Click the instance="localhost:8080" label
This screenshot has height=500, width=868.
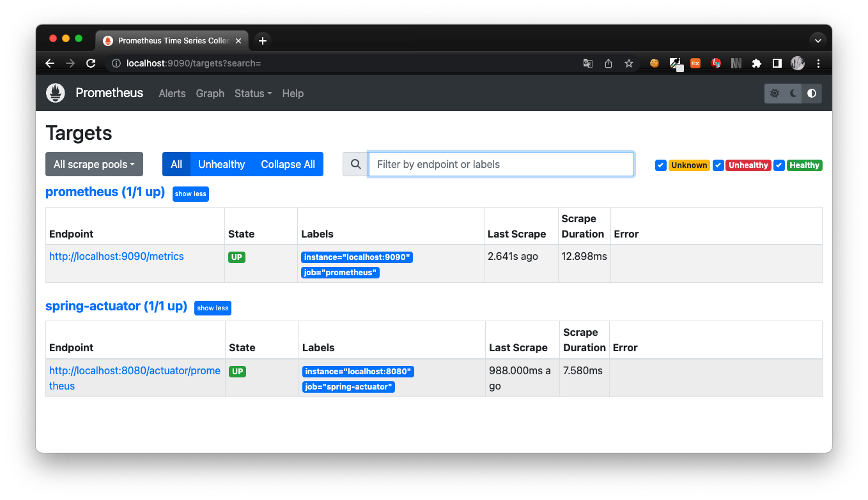[x=358, y=372]
